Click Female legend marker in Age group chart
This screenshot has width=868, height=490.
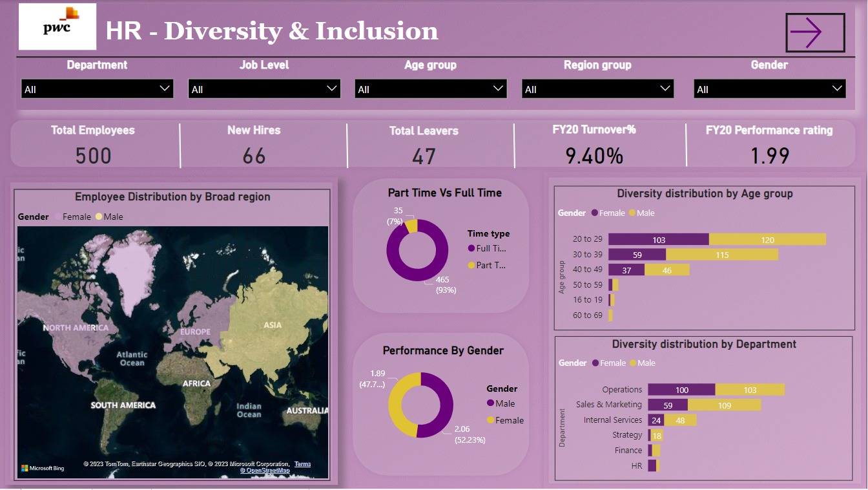click(594, 213)
